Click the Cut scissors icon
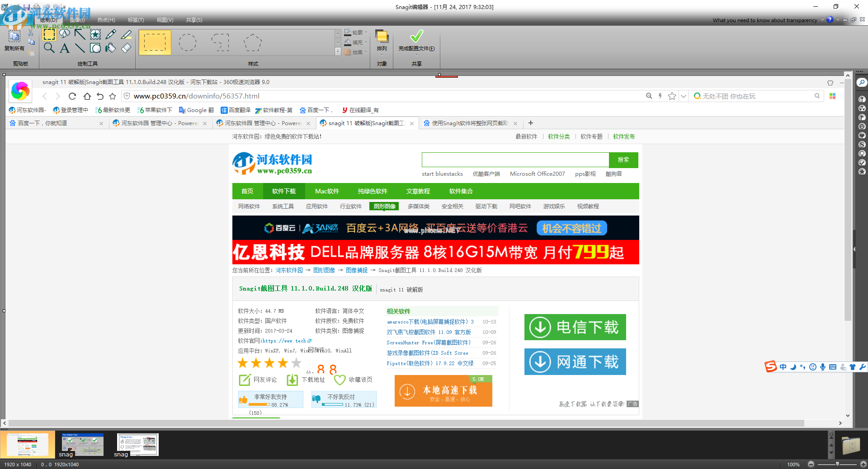The height and width of the screenshot is (469, 868). 31,33
